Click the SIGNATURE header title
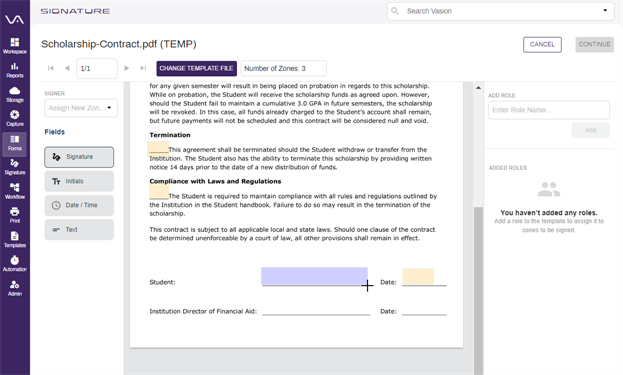 75,11
